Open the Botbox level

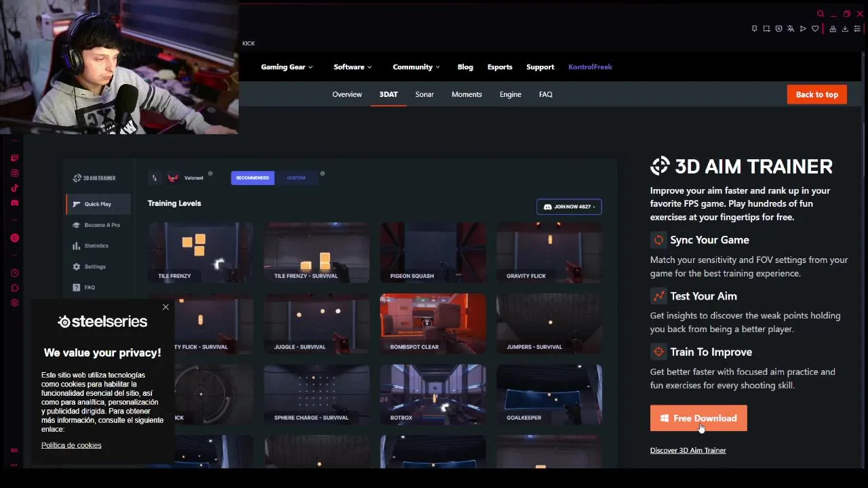(433, 394)
